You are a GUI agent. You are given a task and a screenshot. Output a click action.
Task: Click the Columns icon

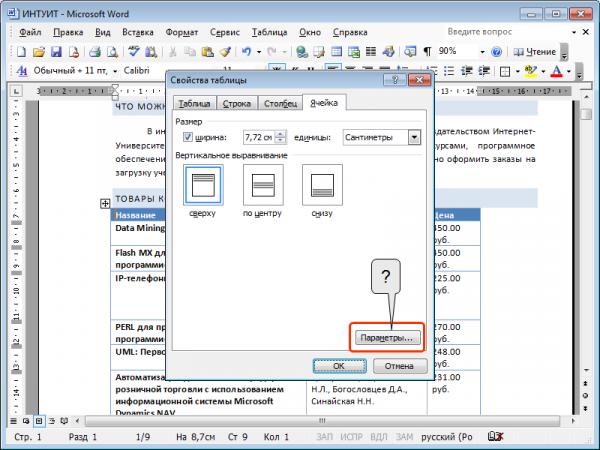tap(371, 52)
